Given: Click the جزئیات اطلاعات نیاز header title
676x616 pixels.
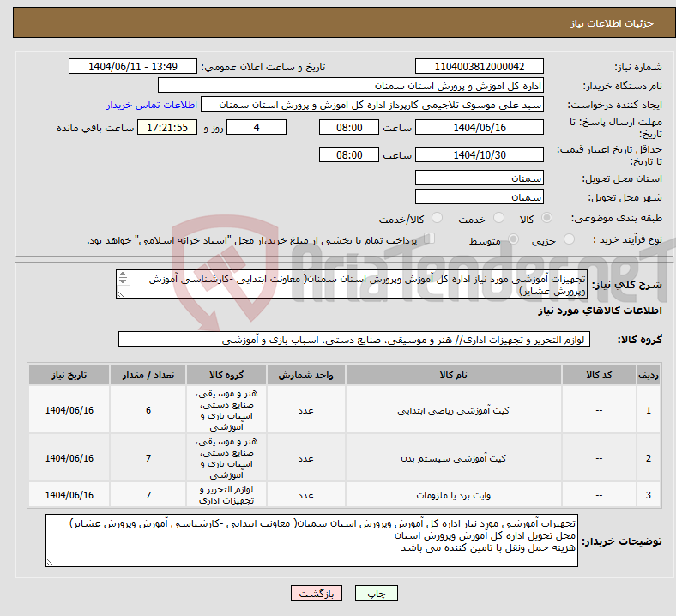Looking at the screenshot, I should (x=613, y=23).
